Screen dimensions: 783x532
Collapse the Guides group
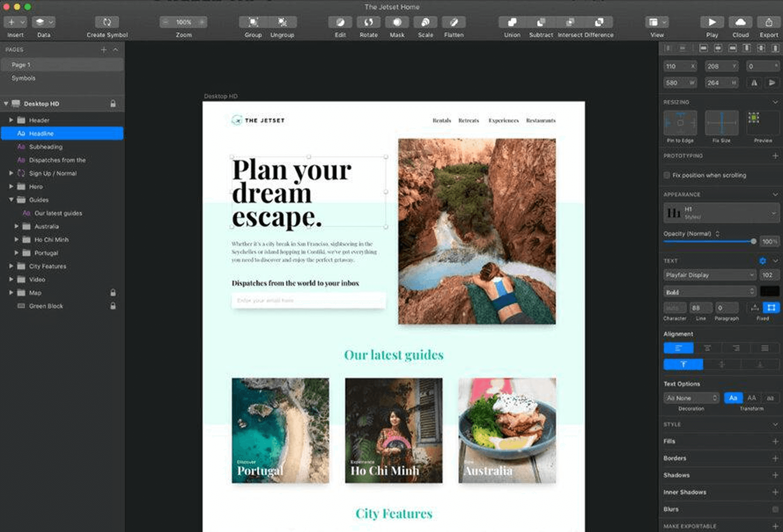point(11,200)
